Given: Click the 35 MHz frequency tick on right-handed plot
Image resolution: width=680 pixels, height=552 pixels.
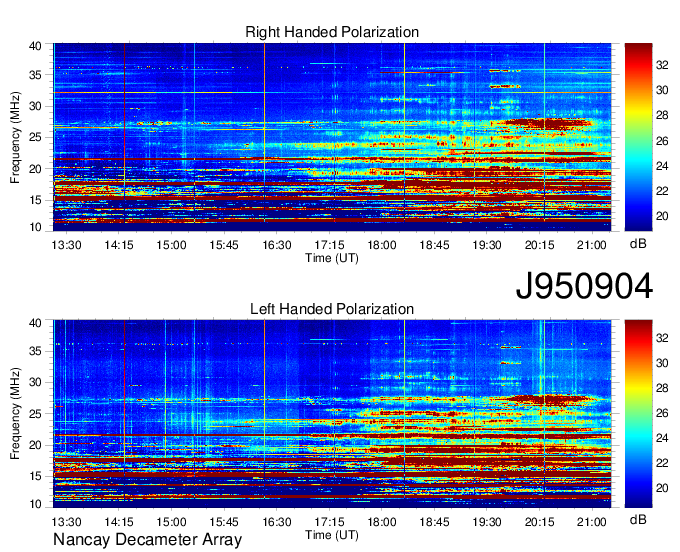Looking at the screenshot, I should pos(35,75).
